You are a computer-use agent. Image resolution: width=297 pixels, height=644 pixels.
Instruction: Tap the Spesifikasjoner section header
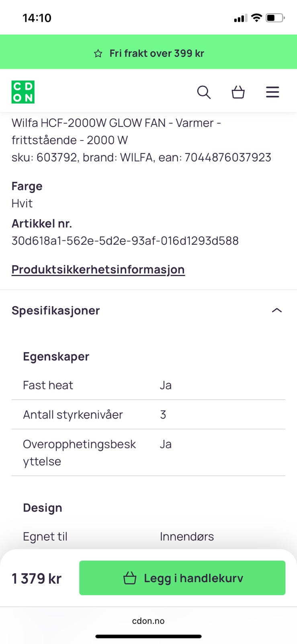coord(56,310)
